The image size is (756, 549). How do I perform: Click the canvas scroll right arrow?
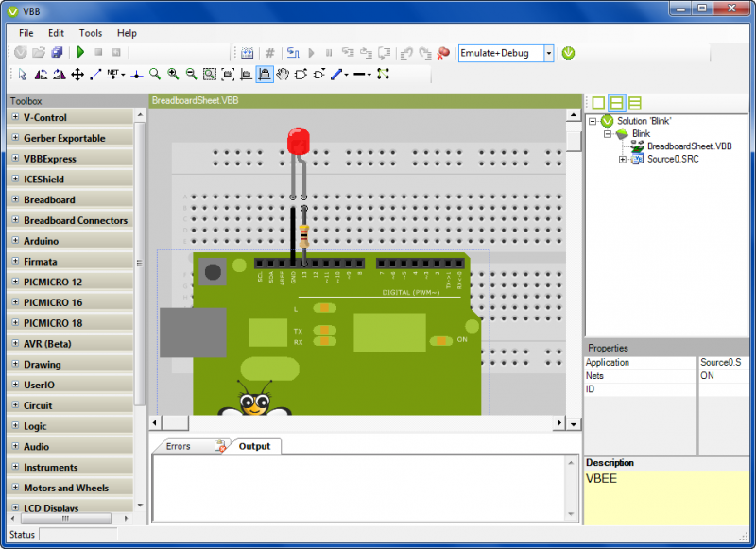pos(558,423)
